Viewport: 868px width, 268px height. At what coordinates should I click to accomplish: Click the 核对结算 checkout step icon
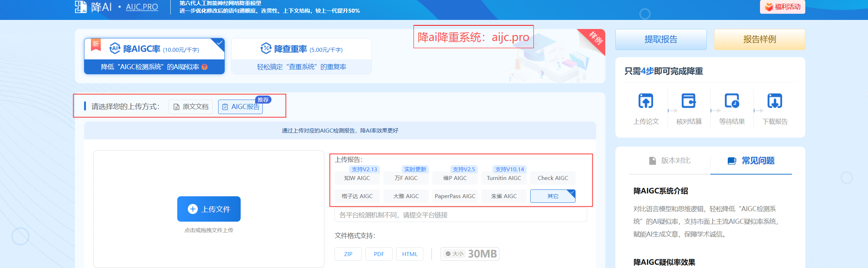[689, 101]
